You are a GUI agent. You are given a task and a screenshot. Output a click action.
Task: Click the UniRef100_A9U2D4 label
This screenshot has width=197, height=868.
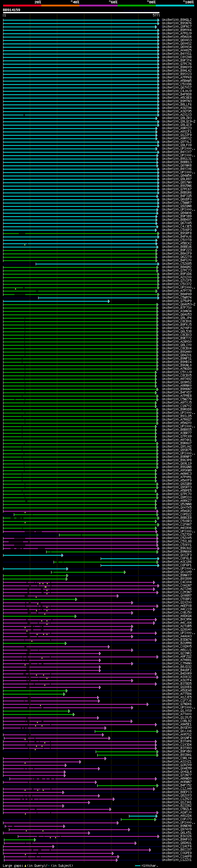pos(177,816)
